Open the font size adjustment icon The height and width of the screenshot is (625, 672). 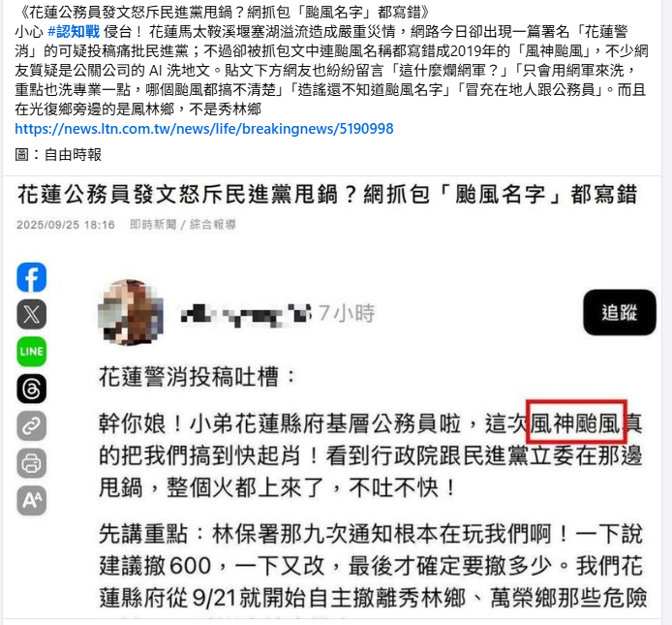32,501
